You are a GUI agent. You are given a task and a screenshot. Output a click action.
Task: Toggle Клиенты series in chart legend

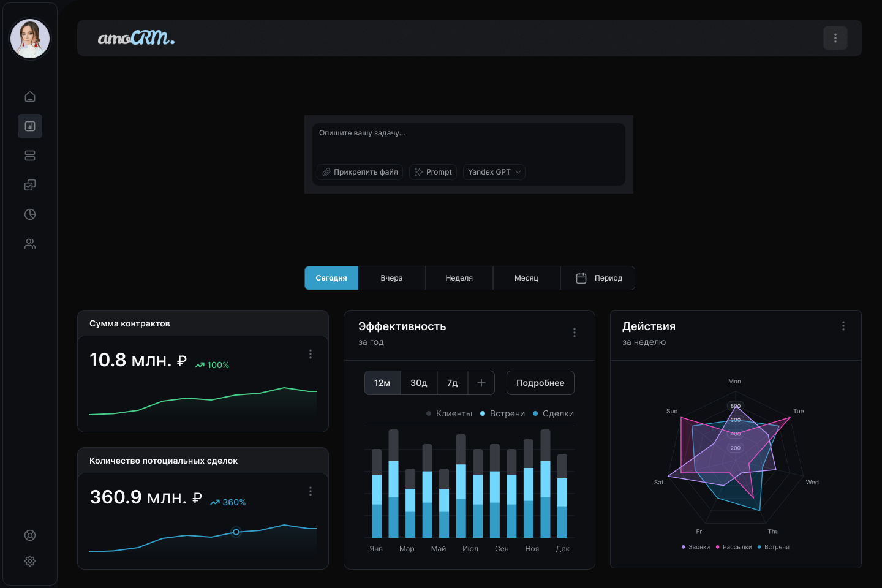coord(450,413)
